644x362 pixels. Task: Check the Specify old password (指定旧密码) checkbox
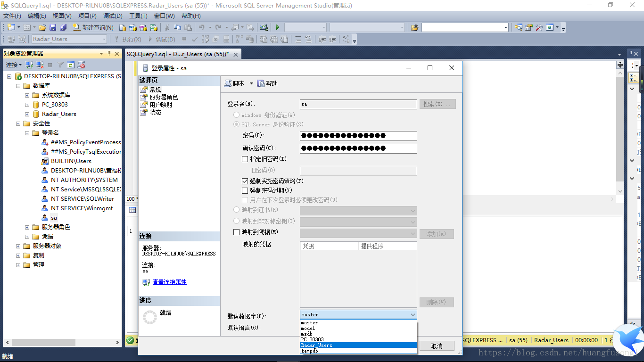(245, 159)
